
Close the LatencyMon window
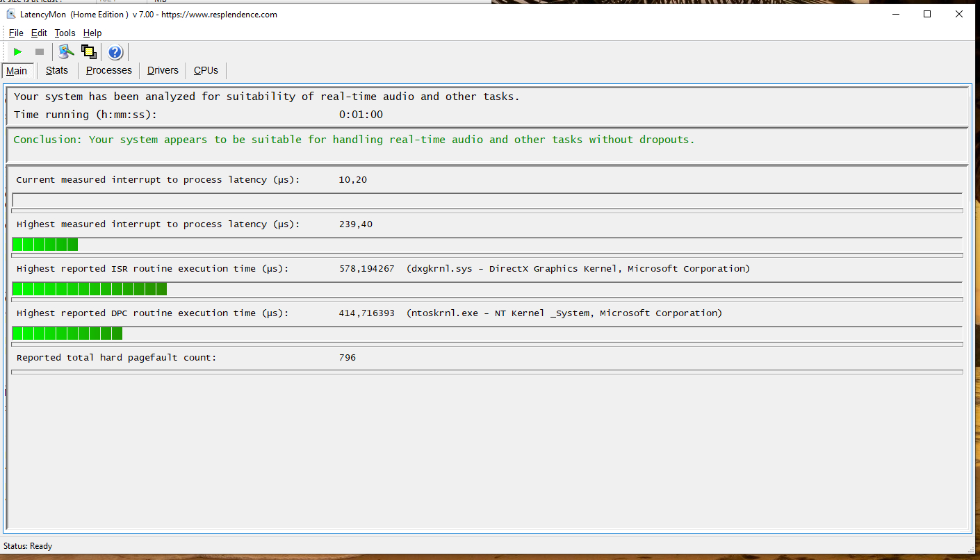(960, 14)
